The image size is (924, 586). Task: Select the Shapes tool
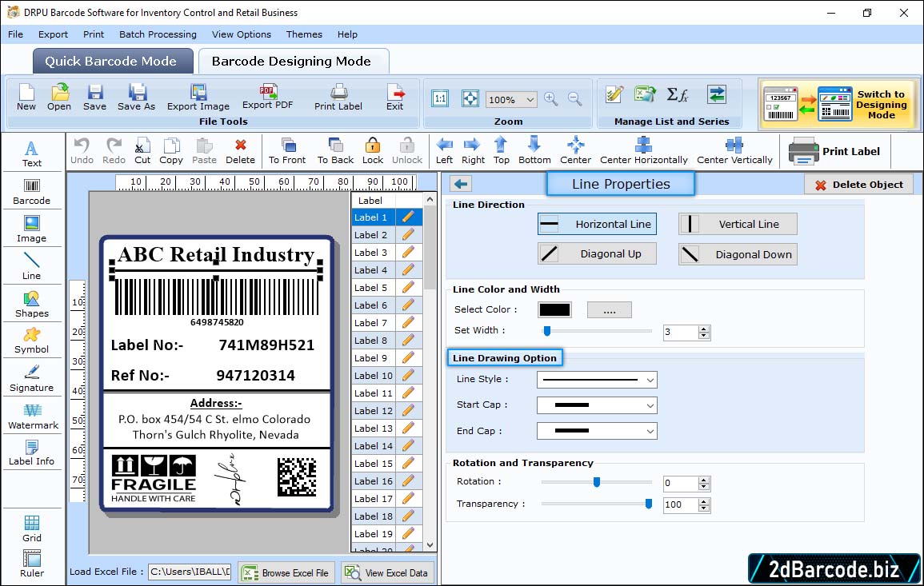click(32, 305)
